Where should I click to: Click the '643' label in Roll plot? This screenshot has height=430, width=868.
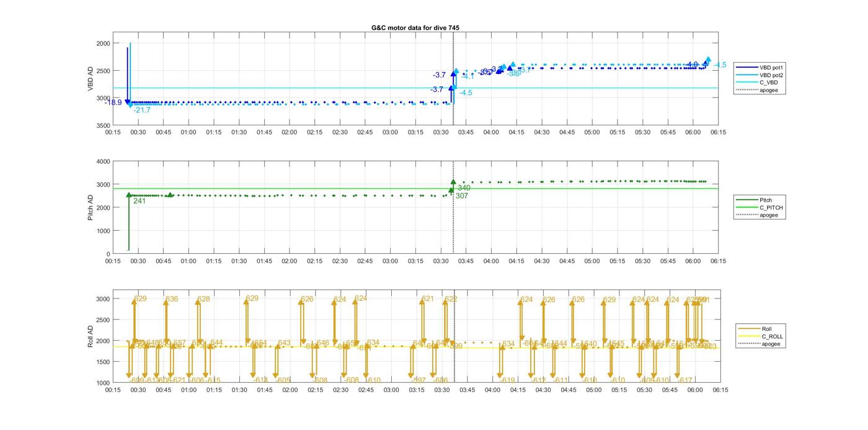[x=285, y=343]
